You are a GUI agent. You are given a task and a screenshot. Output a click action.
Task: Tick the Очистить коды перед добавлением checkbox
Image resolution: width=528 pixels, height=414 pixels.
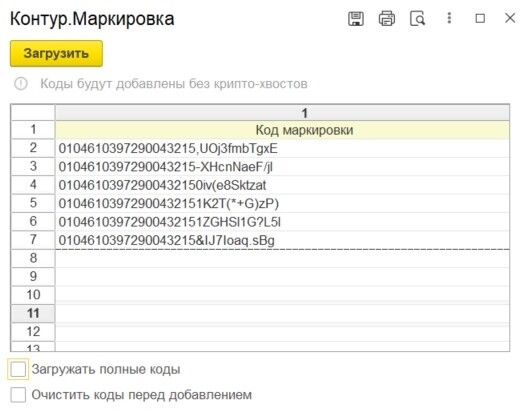18,394
